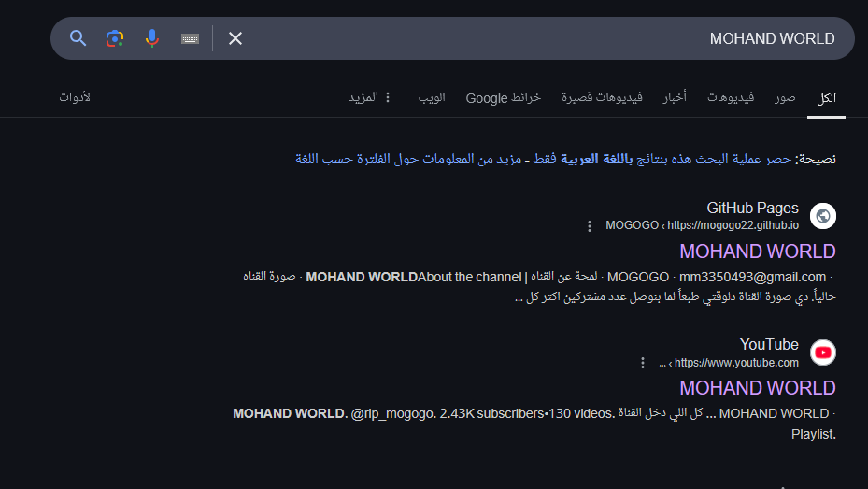Open the YouTube site name
Image resolution: width=868 pixels, height=489 pixels.
769,344
